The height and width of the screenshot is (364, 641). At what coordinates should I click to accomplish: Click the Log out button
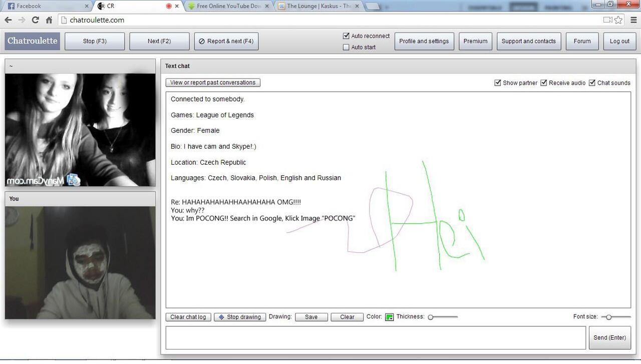click(x=619, y=41)
